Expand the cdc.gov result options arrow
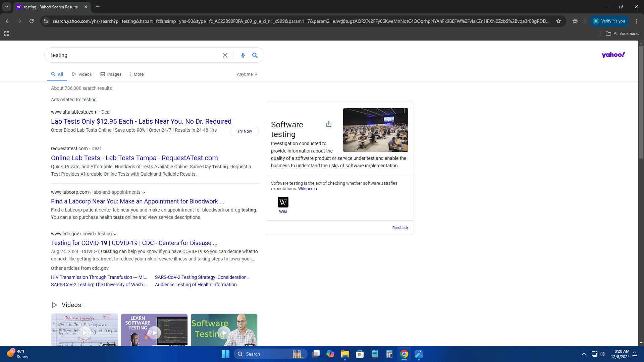 pos(115,234)
